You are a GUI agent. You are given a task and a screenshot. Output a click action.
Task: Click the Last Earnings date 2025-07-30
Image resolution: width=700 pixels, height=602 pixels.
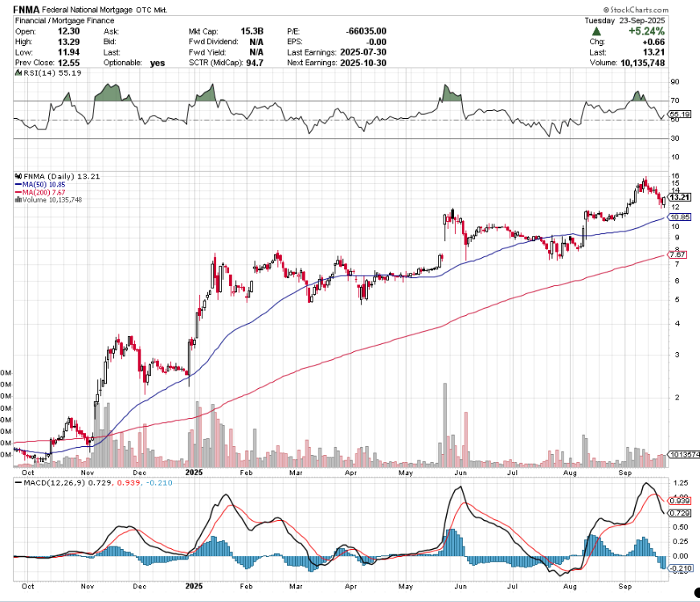[x=363, y=52]
